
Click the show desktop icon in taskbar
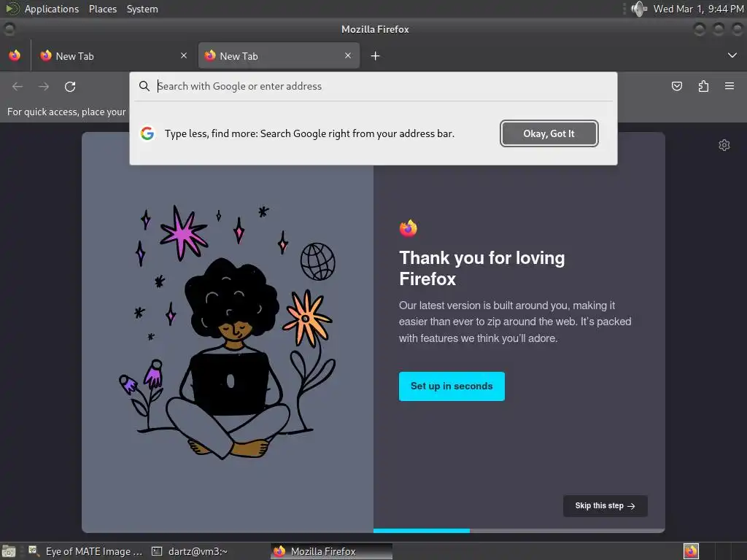pyautogui.click(x=9, y=551)
